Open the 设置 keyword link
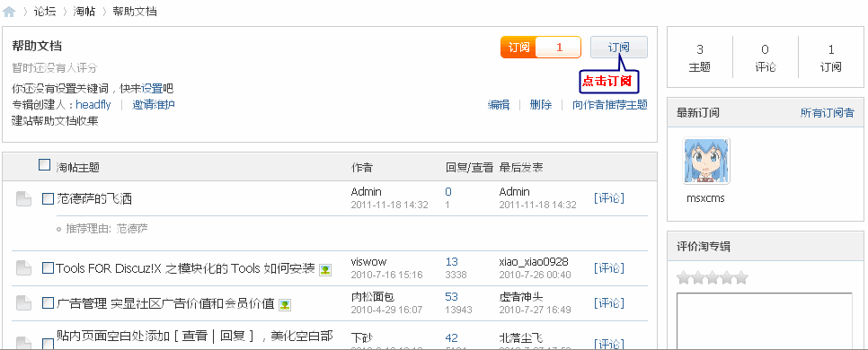The image size is (868, 350). click(152, 89)
